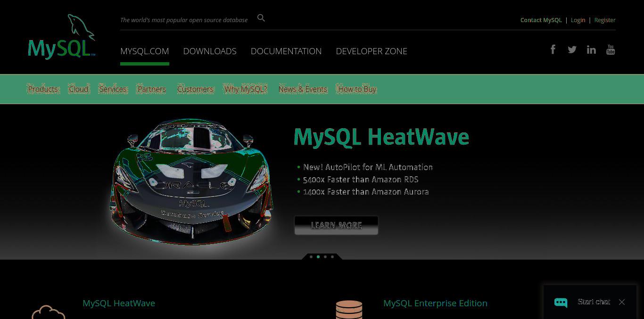Click the AutoPilot for ML Automation bullet

(x=368, y=167)
